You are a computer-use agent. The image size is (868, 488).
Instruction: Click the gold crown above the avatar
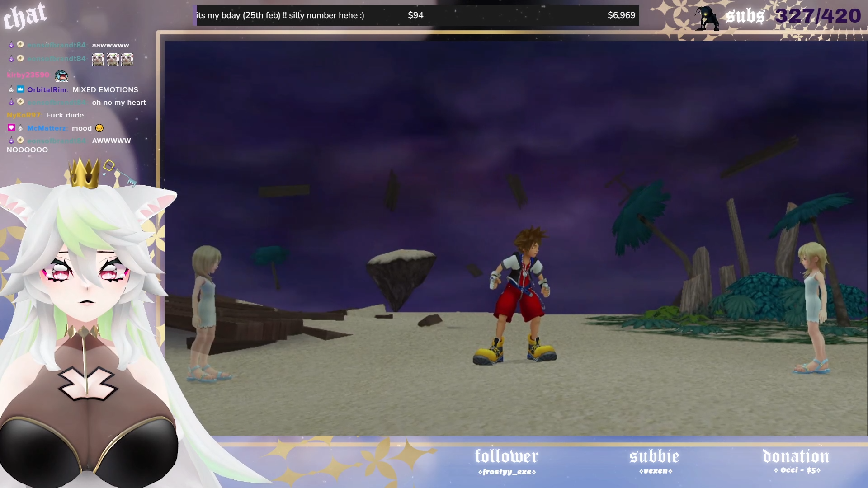point(84,174)
